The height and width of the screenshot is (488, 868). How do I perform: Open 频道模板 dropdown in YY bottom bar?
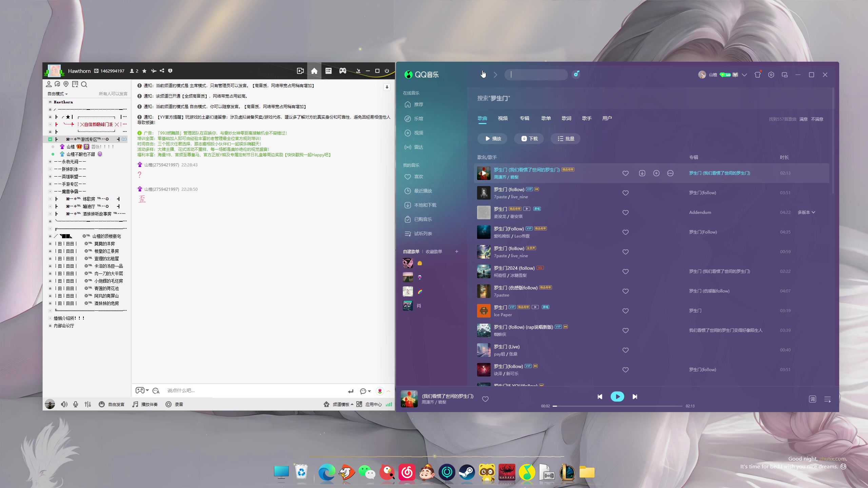tap(339, 404)
